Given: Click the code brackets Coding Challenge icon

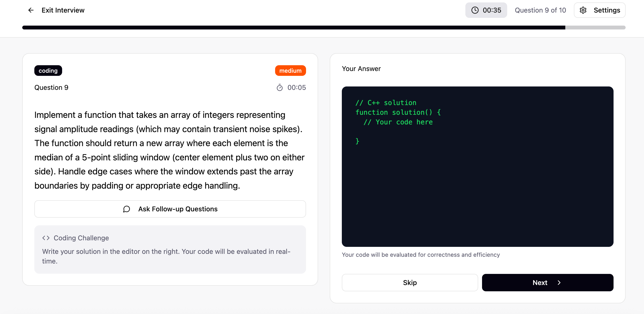Looking at the screenshot, I should [46, 238].
